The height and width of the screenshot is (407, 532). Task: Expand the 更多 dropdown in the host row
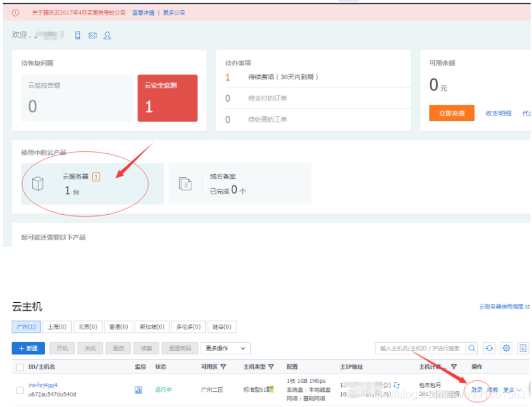click(512, 390)
